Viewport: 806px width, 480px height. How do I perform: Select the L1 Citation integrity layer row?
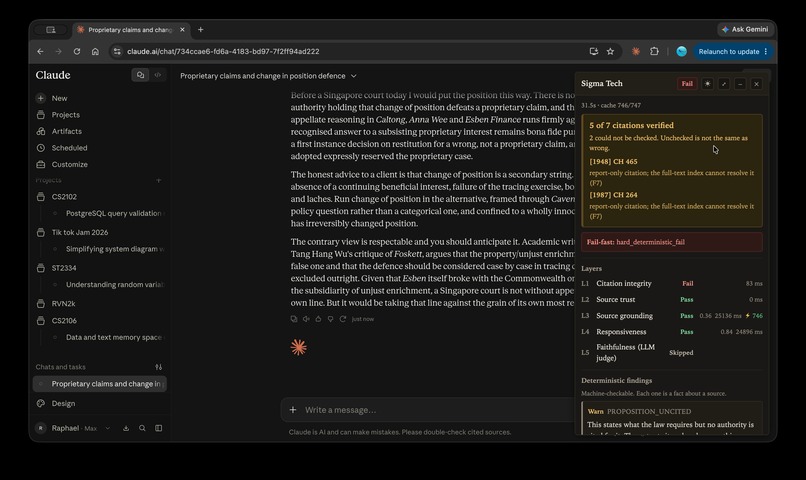click(672, 283)
